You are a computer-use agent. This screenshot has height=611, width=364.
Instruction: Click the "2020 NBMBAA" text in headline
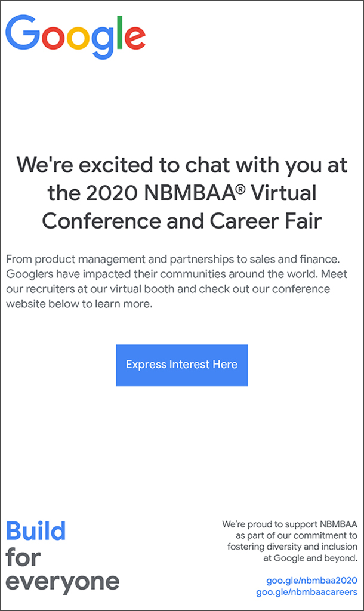pos(161,193)
